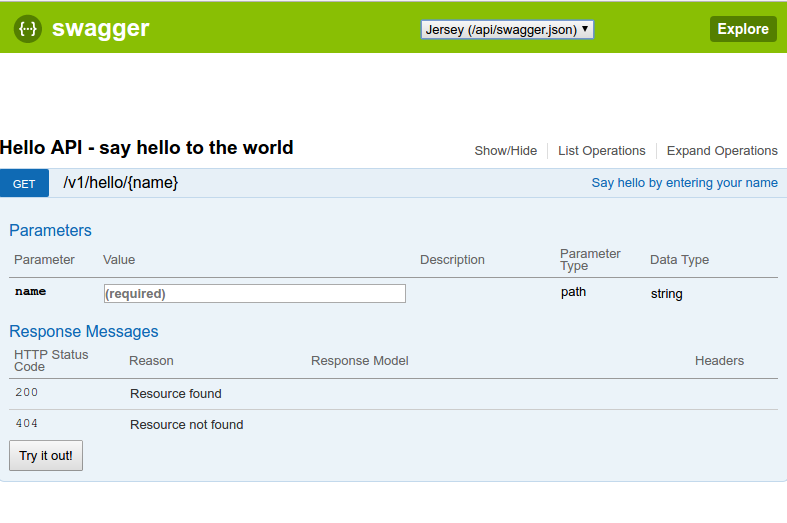Image resolution: width=787 pixels, height=523 pixels.
Task: Select the 404 status code row
Action: point(27,424)
